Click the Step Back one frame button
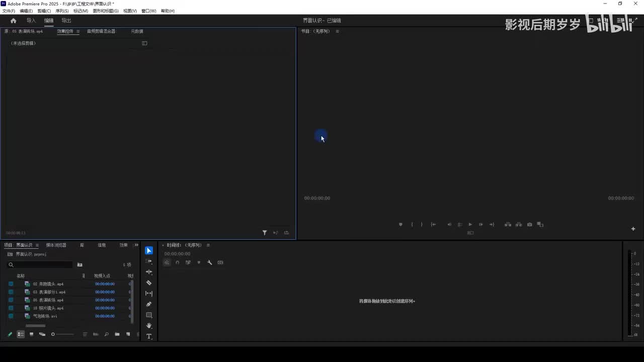 (x=449, y=225)
